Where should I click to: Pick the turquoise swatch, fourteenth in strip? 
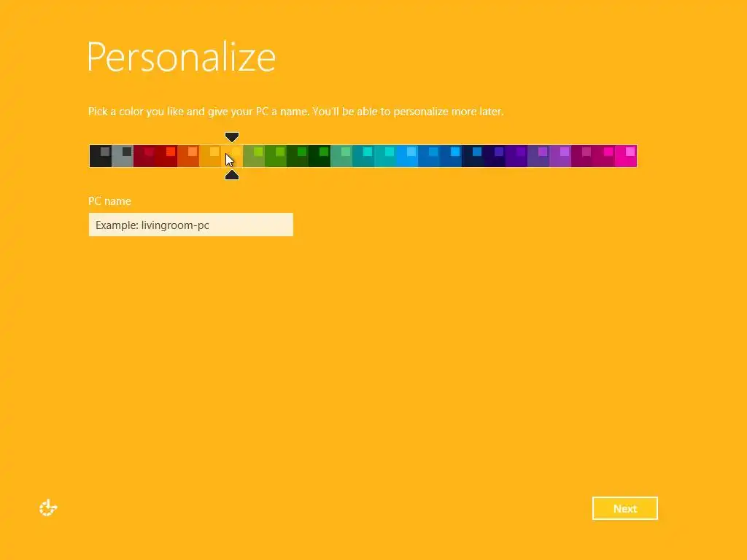[385, 156]
